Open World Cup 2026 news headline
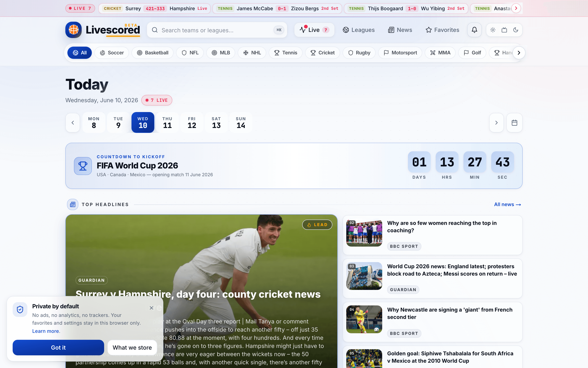This screenshot has height=368, width=588. [452, 270]
